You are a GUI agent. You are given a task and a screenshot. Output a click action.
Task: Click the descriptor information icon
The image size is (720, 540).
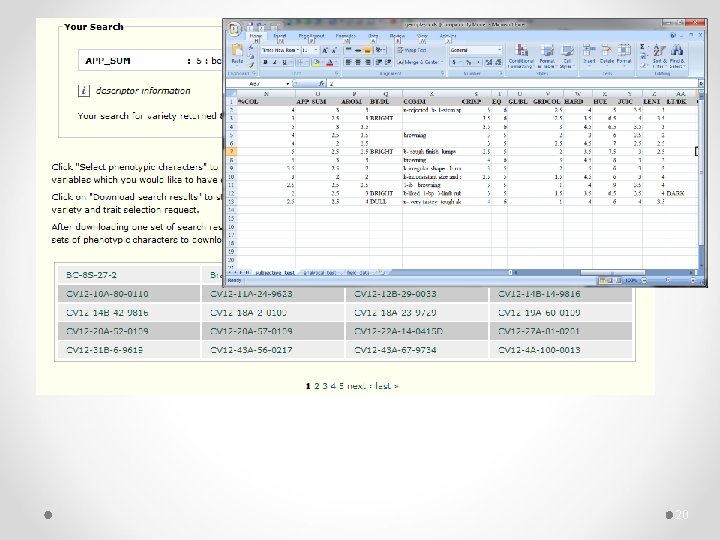pos(83,91)
